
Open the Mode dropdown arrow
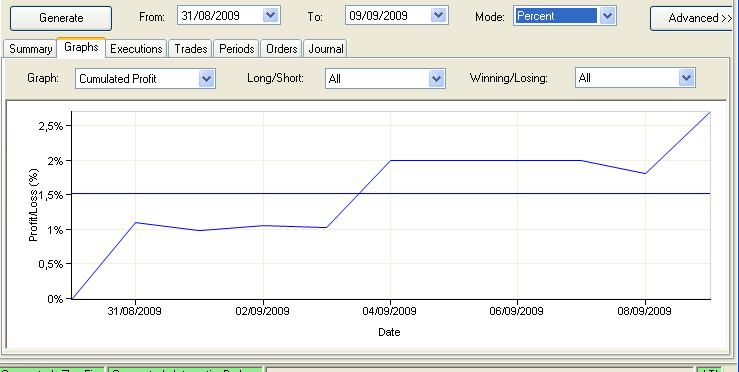coord(607,16)
